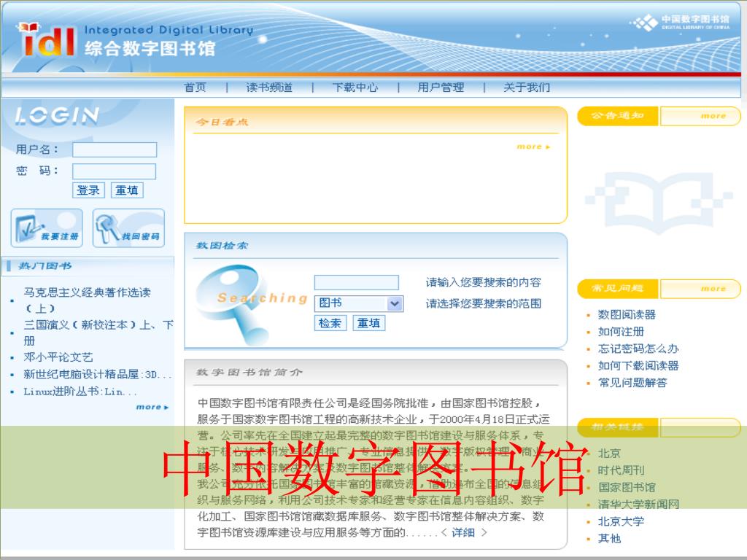Image resolution: width=747 pixels, height=560 pixels.
Task: Expand the 图书 search scope dropdown
Action: coord(359,303)
